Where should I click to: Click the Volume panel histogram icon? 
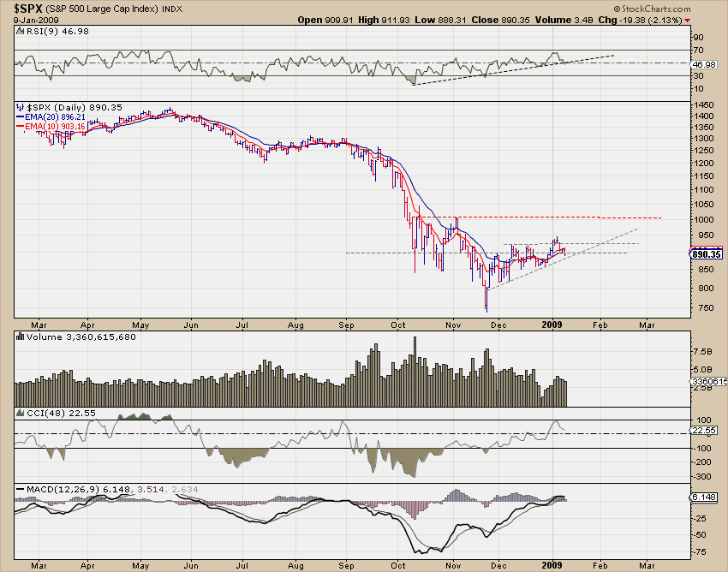[x=20, y=337]
